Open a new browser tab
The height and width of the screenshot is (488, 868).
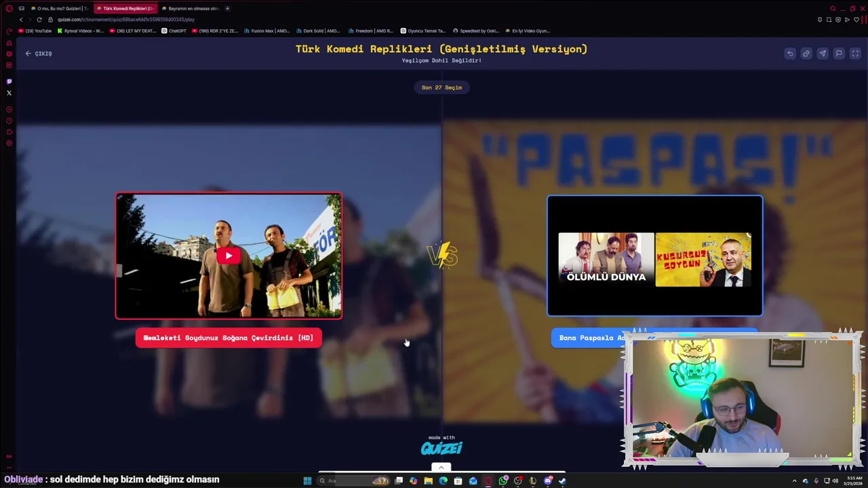click(x=227, y=8)
